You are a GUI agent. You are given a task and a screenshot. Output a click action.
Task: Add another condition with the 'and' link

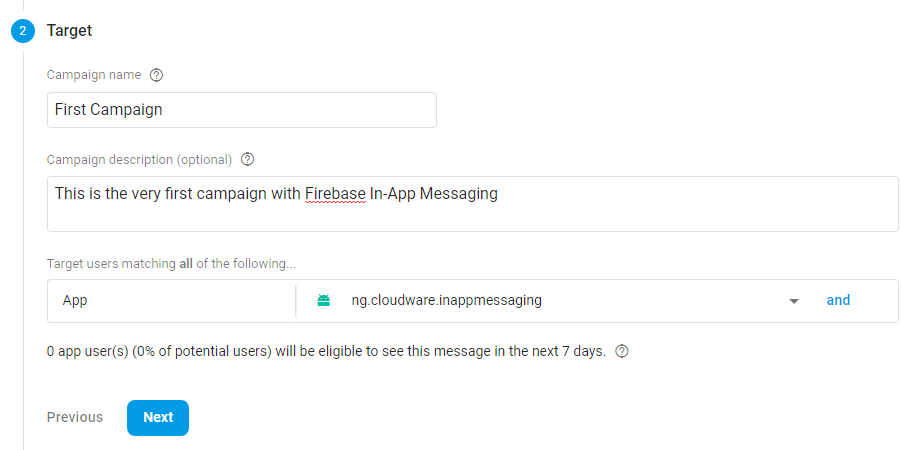point(838,300)
